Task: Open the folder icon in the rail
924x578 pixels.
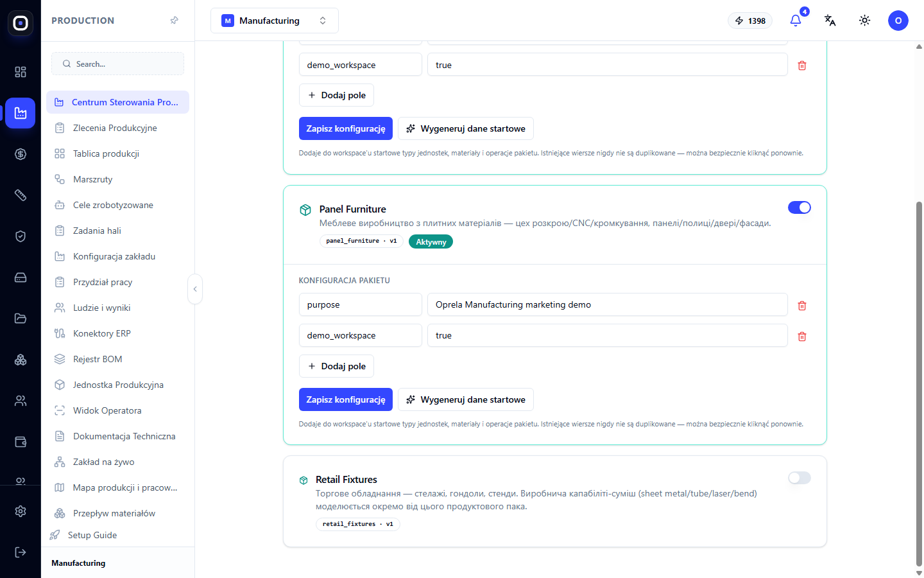Action: pyautogui.click(x=21, y=319)
